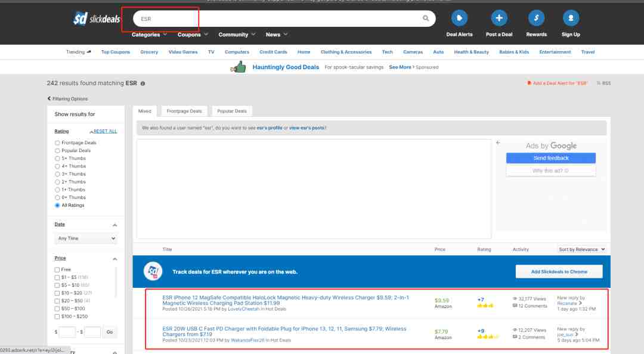
Task: Select the 4+ Thumbs radio
Action: pyautogui.click(x=57, y=166)
